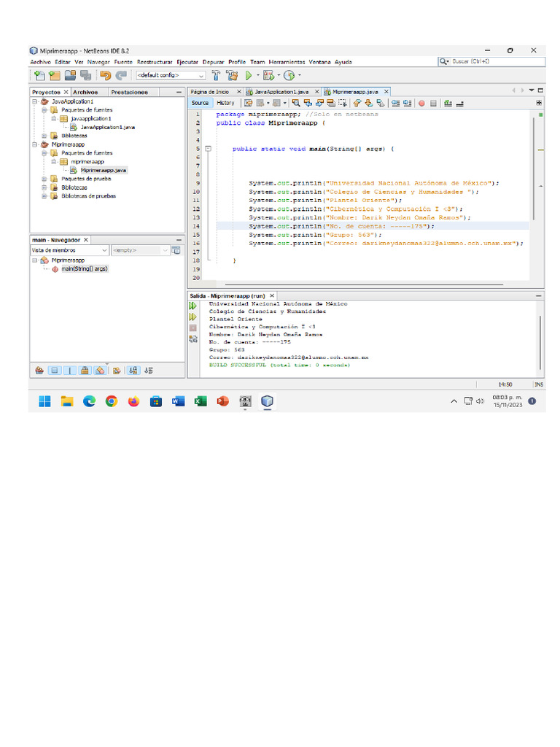
Task: Click the Clean and Build icon
Action: pos(232,75)
